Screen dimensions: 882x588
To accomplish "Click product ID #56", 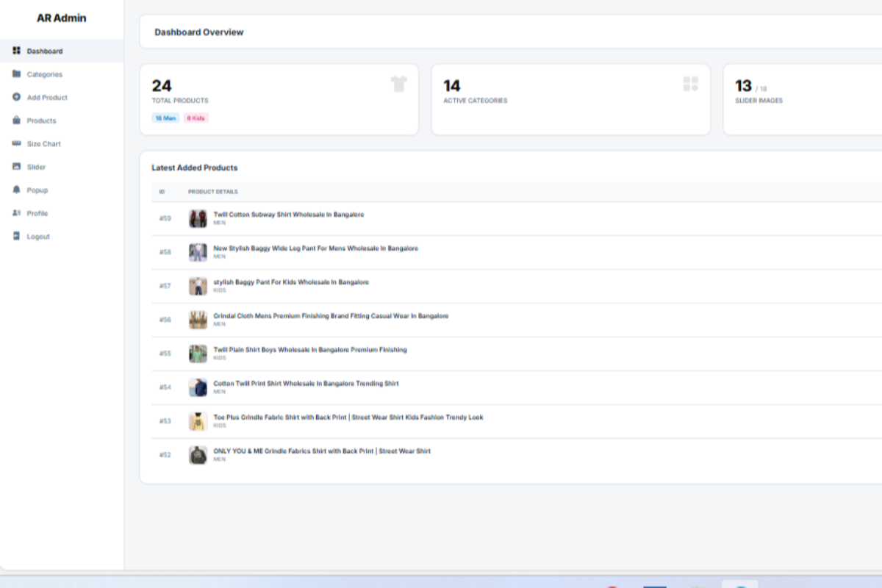I will tap(165, 320).
